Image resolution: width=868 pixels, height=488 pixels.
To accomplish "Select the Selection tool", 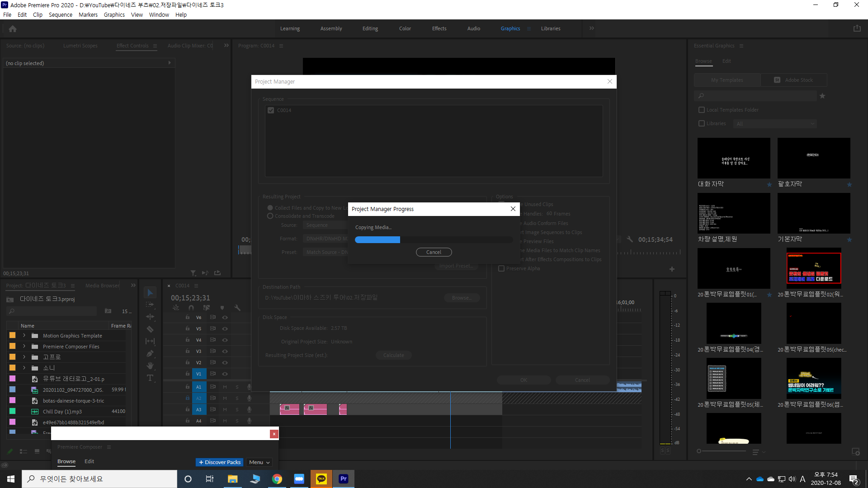I will (x=150, y=292).
